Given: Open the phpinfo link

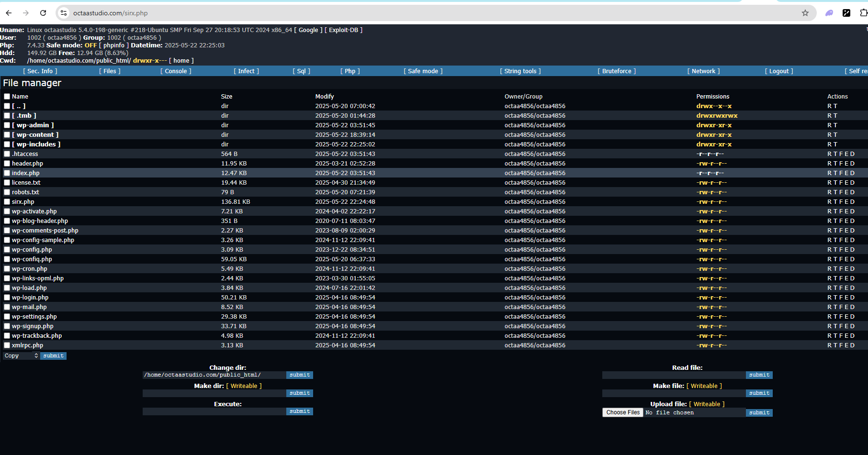Looking at the screenshot, I should pyautogui.click(x=114, y=45).
